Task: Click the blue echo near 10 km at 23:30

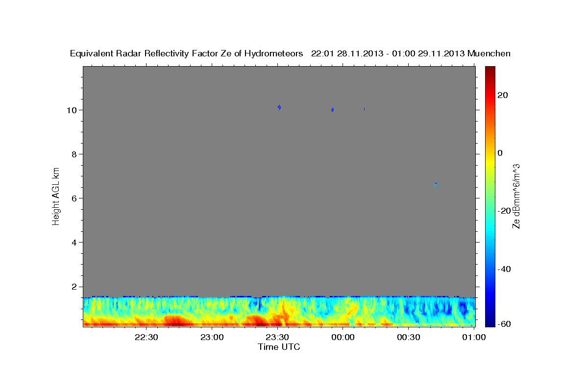Action: 279,107
